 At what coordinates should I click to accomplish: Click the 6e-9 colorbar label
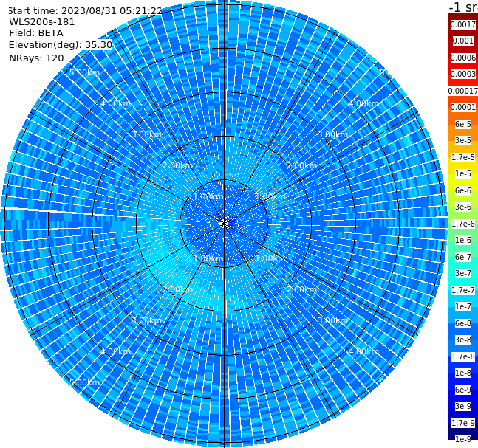(463, 390)
